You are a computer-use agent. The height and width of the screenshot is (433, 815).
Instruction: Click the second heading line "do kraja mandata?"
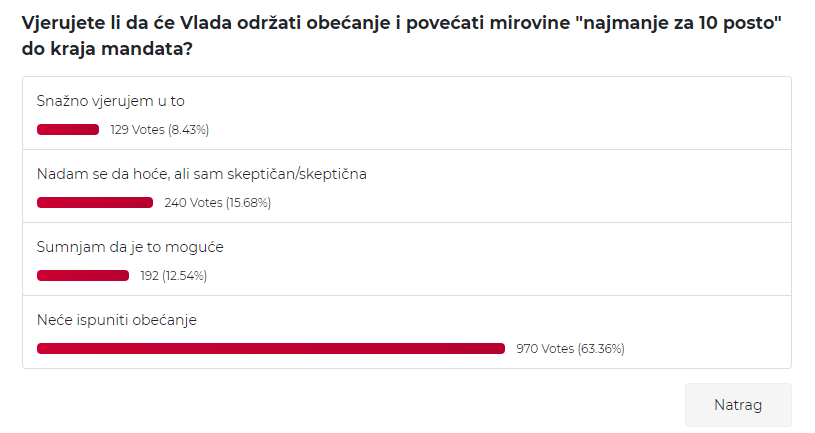[x=107, y=49]
